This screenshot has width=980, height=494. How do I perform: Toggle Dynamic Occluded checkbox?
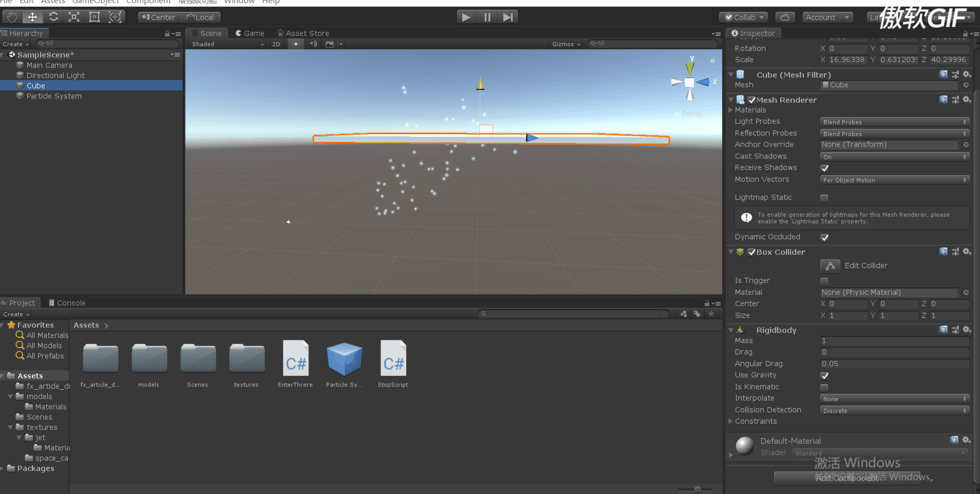[824, 237]
